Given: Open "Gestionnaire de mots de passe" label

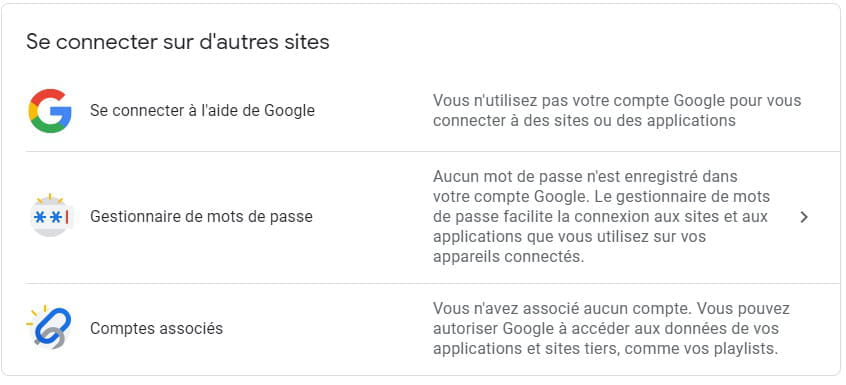Looking at the screenshot, I should (201, 217).
